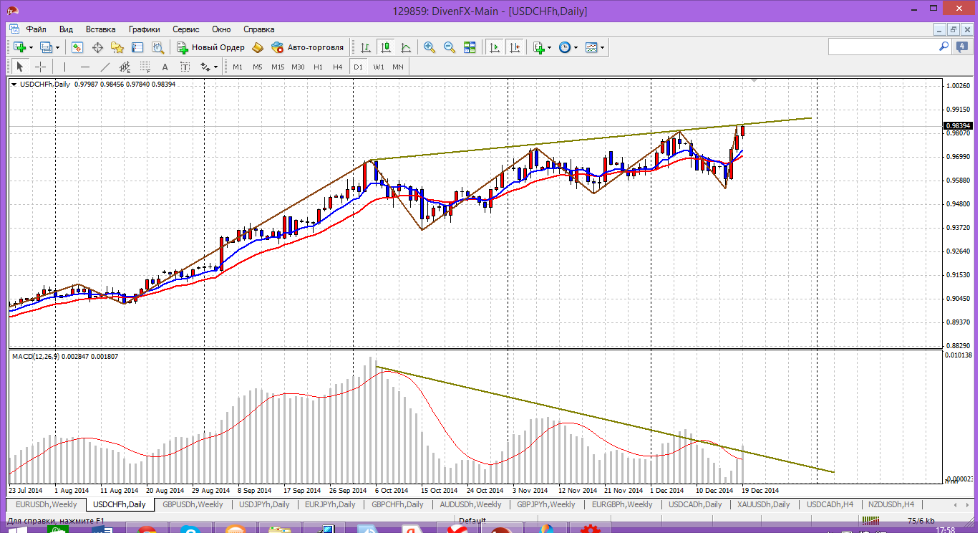
Task: Switch to candlestick chart mode
Action: click(386, 47)
